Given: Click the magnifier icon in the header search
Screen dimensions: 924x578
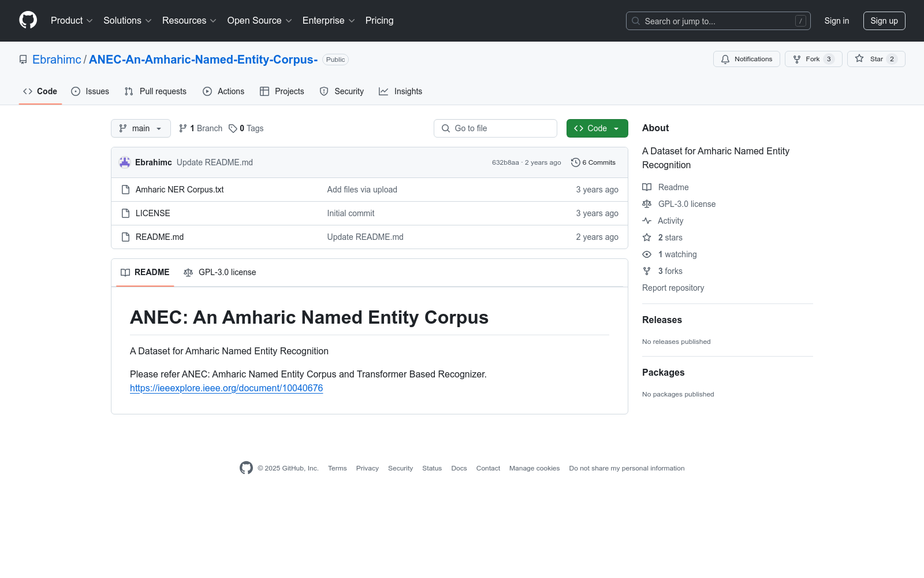Looking at the screenshot, I should (636, 21).
